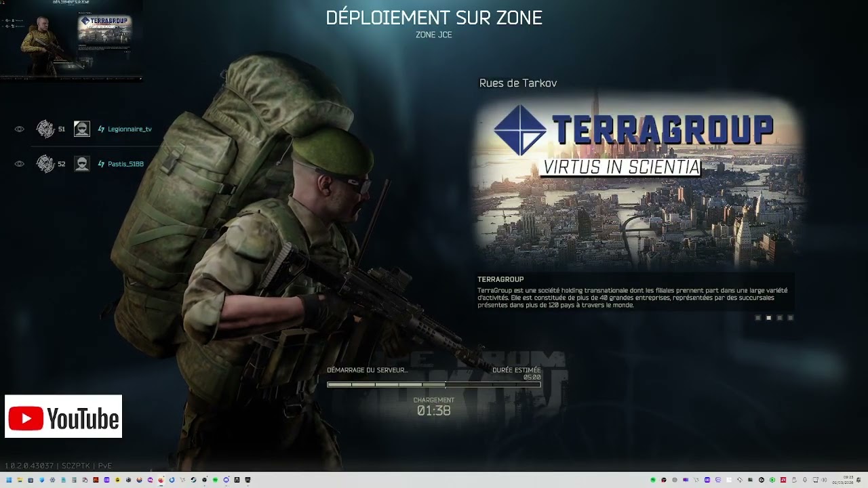
Task: Toggle the eye icon beside Pastis_5188
Action: tap(19, 163)
